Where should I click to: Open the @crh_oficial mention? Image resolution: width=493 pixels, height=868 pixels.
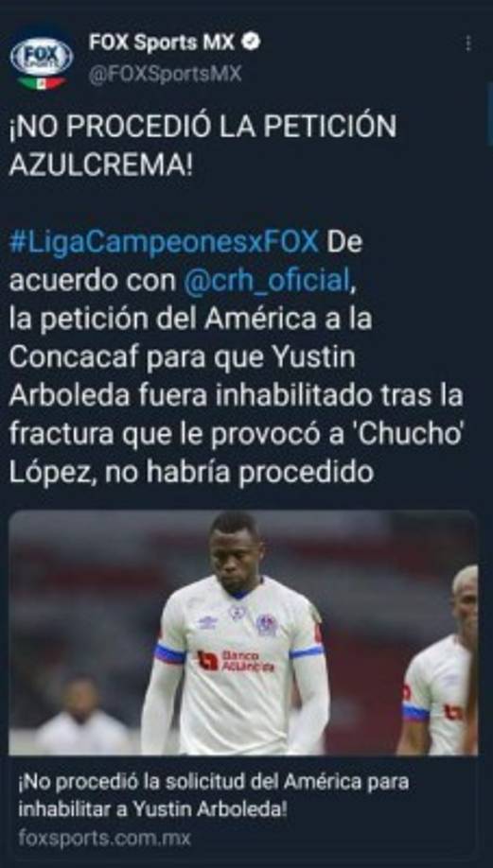(x=267, y=281)
